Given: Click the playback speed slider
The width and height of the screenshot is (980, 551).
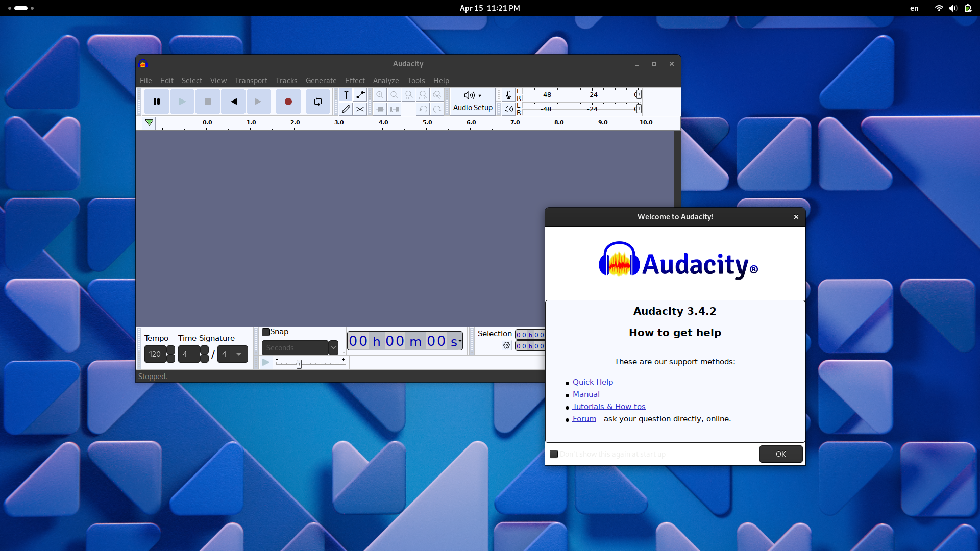Looking at the screenshot, I should [x=311, y=363].
